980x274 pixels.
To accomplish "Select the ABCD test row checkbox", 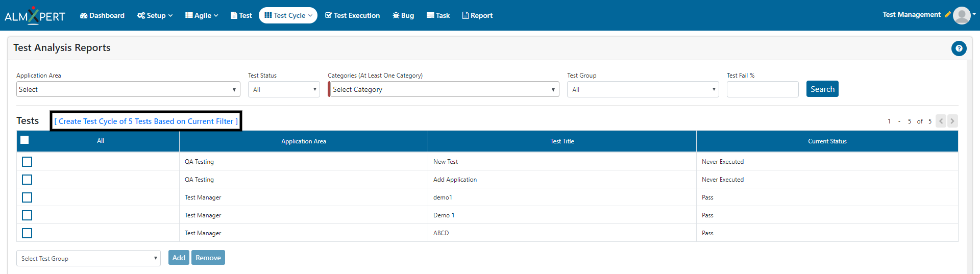I will point(27,233).
